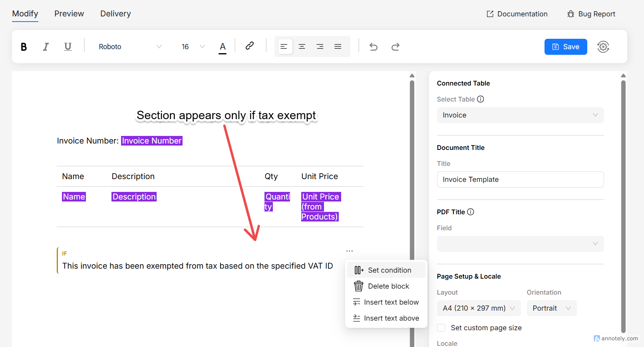The image size is (644, 347).
Task: Justify text alignment
Action: pyautogui.click(x=338, y=47)
